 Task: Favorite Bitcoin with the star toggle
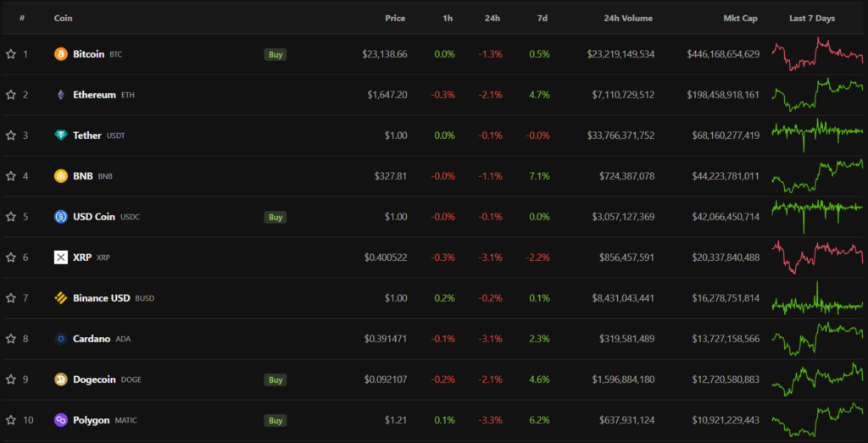tap(11, 54)
